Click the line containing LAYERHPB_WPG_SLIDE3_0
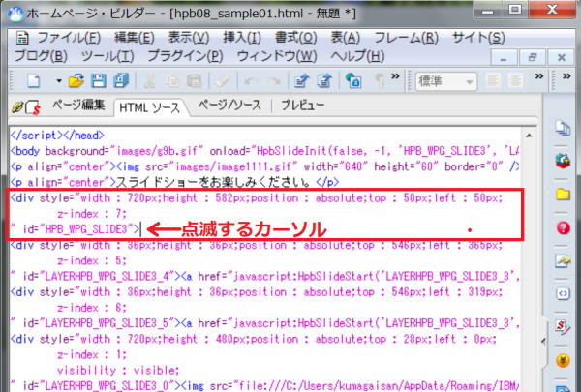 (x=264, y=385)
